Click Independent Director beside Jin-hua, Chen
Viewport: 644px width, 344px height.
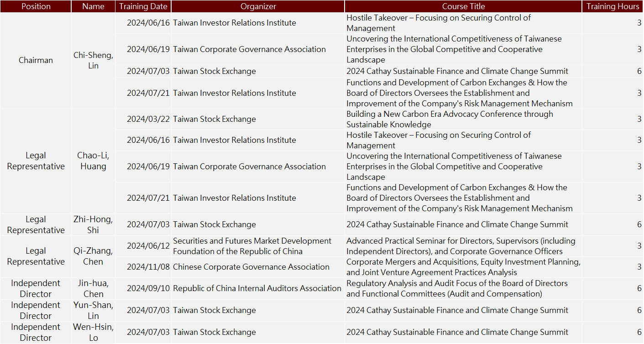(x=36, y=288)
